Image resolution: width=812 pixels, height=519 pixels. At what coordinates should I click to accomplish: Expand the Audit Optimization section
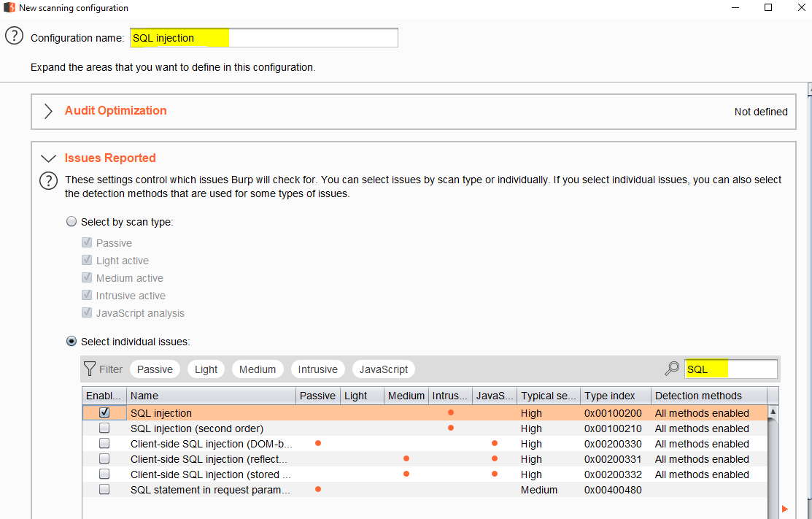pyautogui.click(x=48, y=112)
